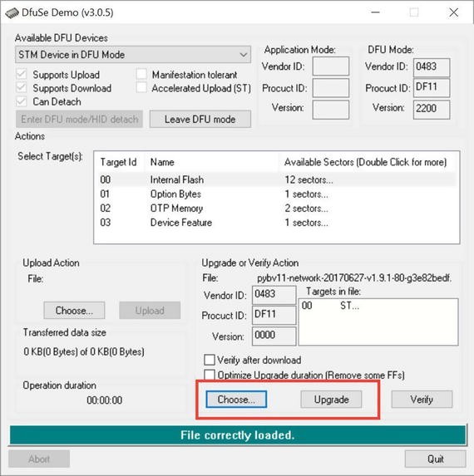
Task: Click Choose in Upgrade or Verify Action
Action: click(x=236, y=400)
